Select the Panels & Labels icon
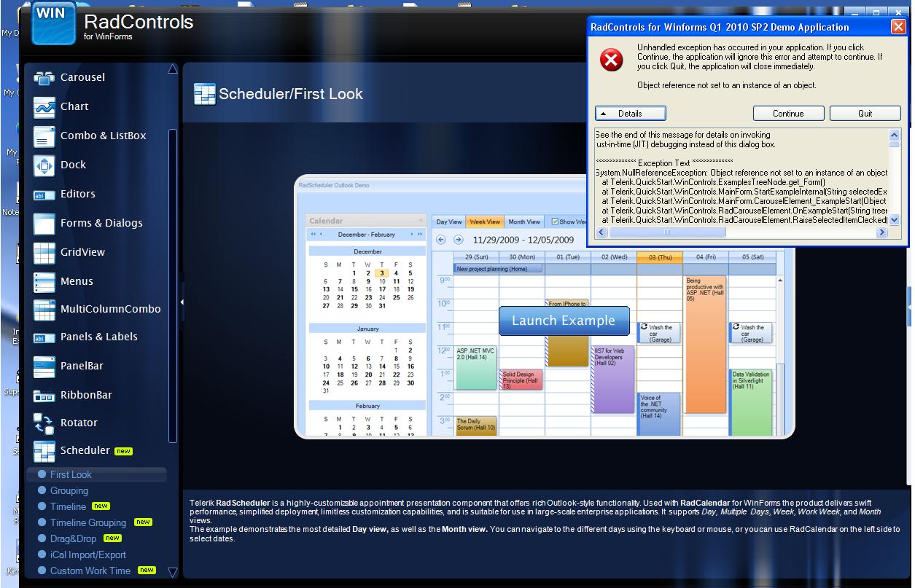 point(44,337)
